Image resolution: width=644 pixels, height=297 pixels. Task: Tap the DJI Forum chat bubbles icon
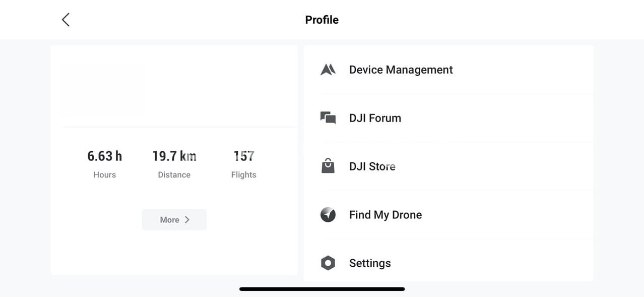(x=328, y=118)
